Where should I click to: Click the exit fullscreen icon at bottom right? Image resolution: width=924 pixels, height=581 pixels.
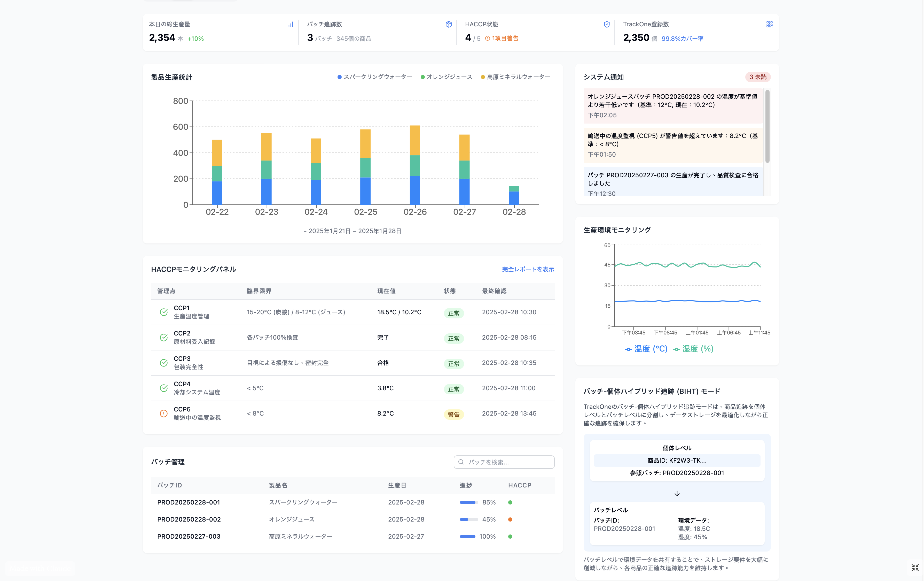coord(915,568)
